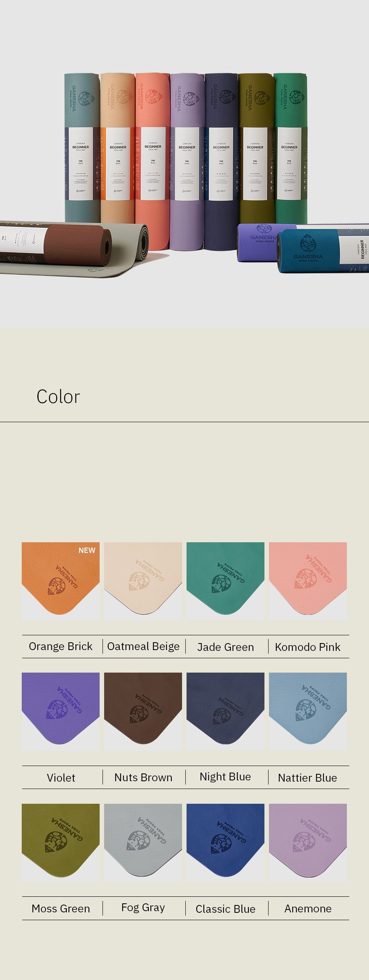Click the Anemone label text

(308, 909)
